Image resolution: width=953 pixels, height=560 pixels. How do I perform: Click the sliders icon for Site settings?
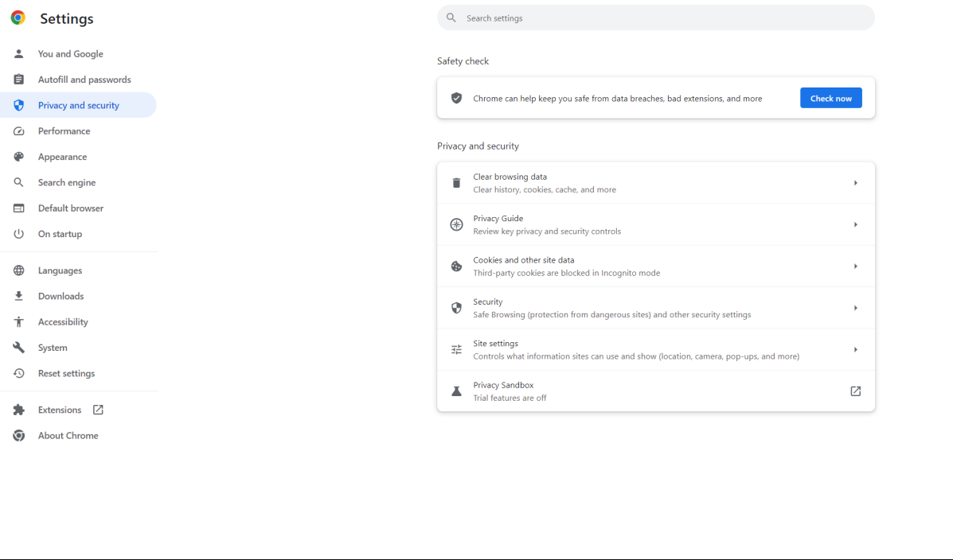click(456, 350)
